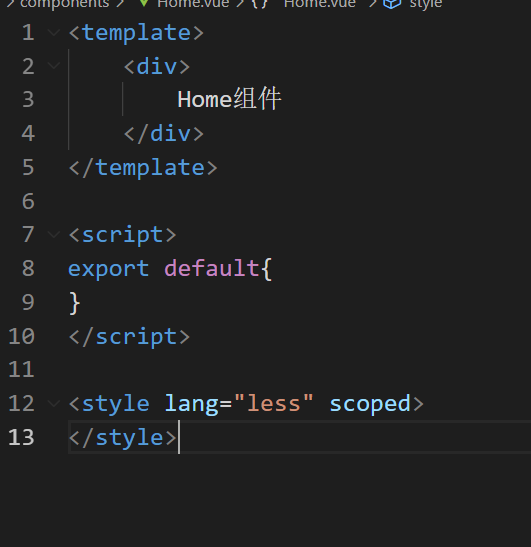Viewport: 531px width, 547px height.
Task: Collapse the script block fold arrow
Action: click(54, 234)
